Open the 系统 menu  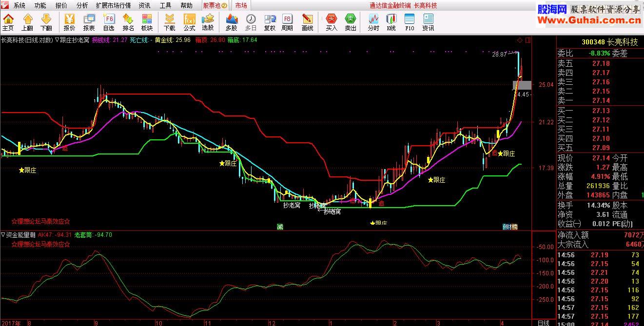[x=20, y=5]
